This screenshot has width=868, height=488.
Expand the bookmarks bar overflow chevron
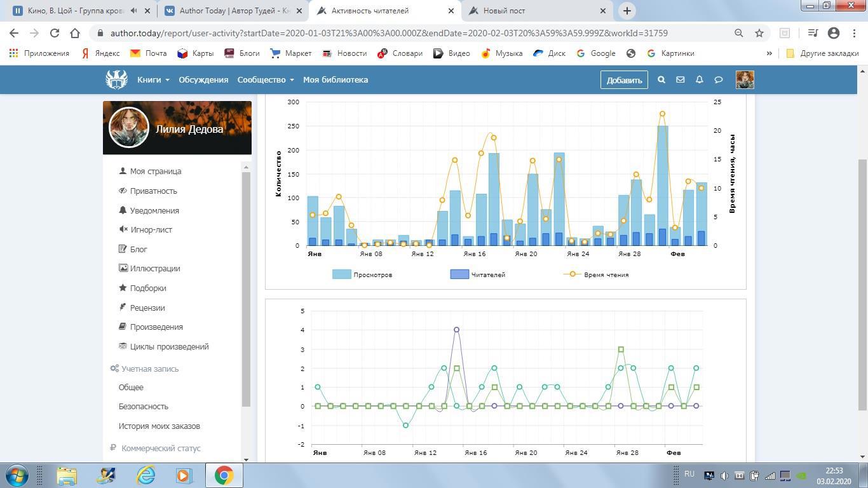point(769,53)
